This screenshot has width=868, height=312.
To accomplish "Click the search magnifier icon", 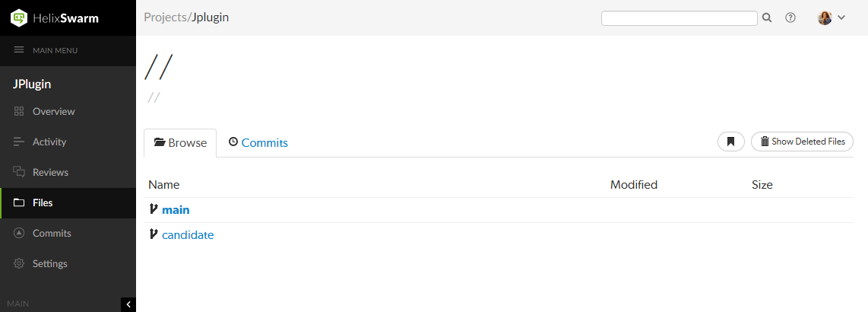I will [x=767, y=18].
